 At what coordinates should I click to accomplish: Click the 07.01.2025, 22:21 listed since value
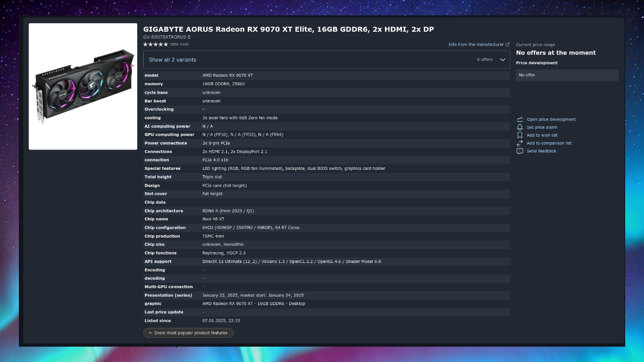pyautogui.click(x=221, y=320)
